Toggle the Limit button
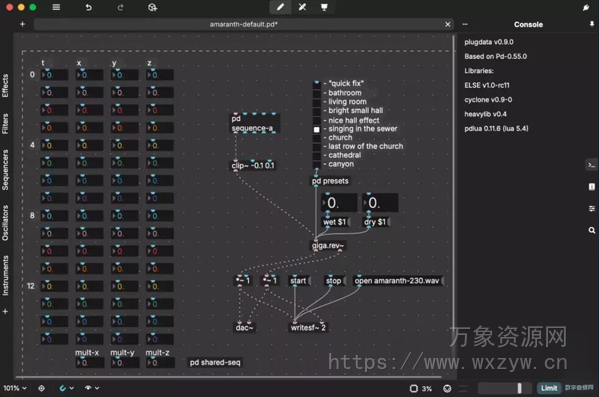Screen dimensions: 599x397 pyautogui.click(x=549, y=388)
